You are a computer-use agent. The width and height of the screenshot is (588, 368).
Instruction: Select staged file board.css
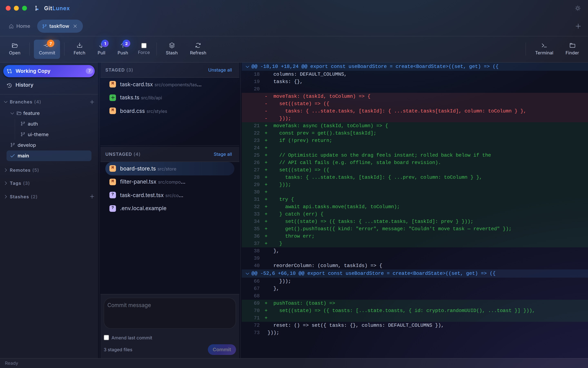(170, 111)
